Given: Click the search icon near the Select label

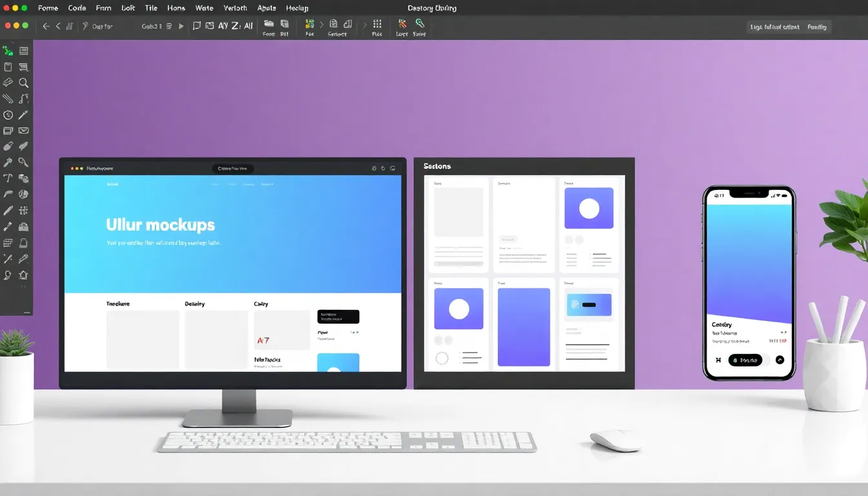Looking at the screenshot, I should pos(418,25).
